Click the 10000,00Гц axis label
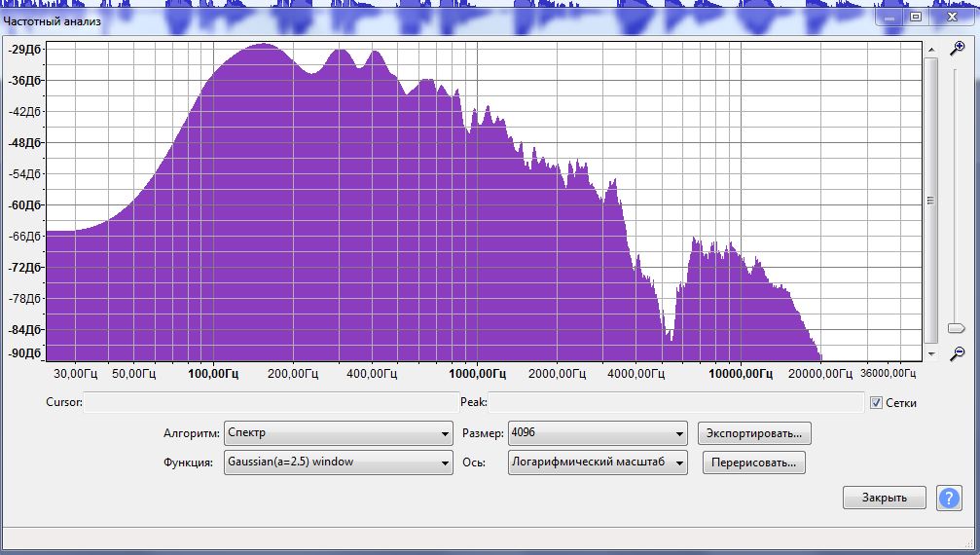980x555 pixels. point(741,374)
